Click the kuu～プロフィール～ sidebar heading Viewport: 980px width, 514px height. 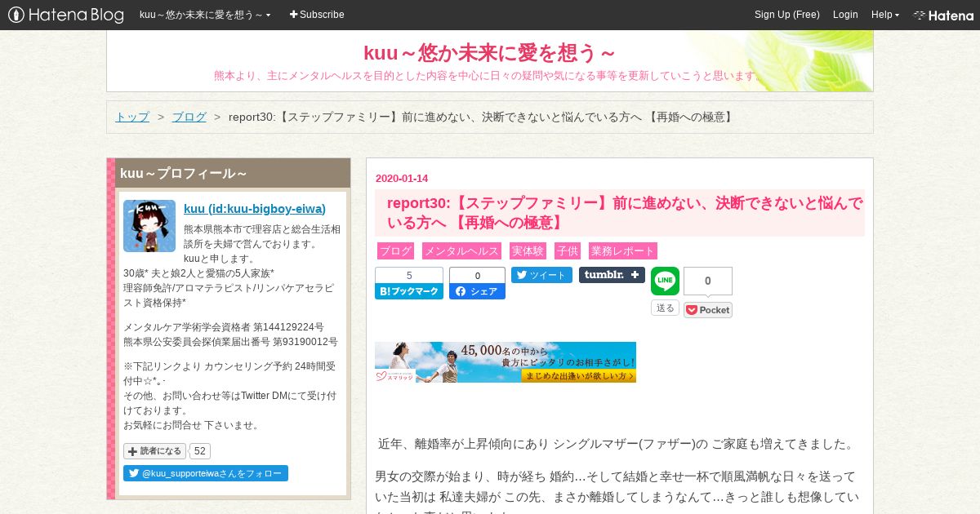click(x=183, y=174)
